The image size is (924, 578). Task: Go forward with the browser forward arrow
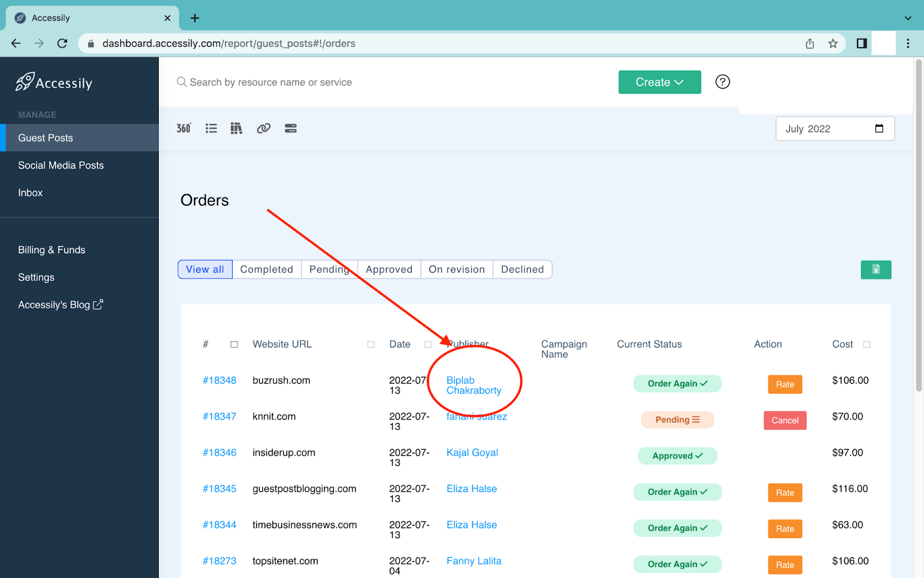[39, 43]
